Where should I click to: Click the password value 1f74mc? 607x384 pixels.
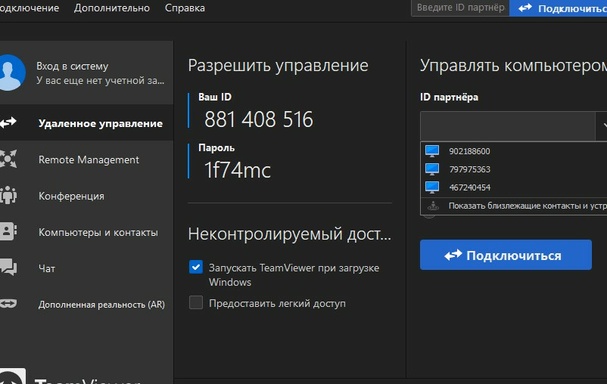coord(237,170)
